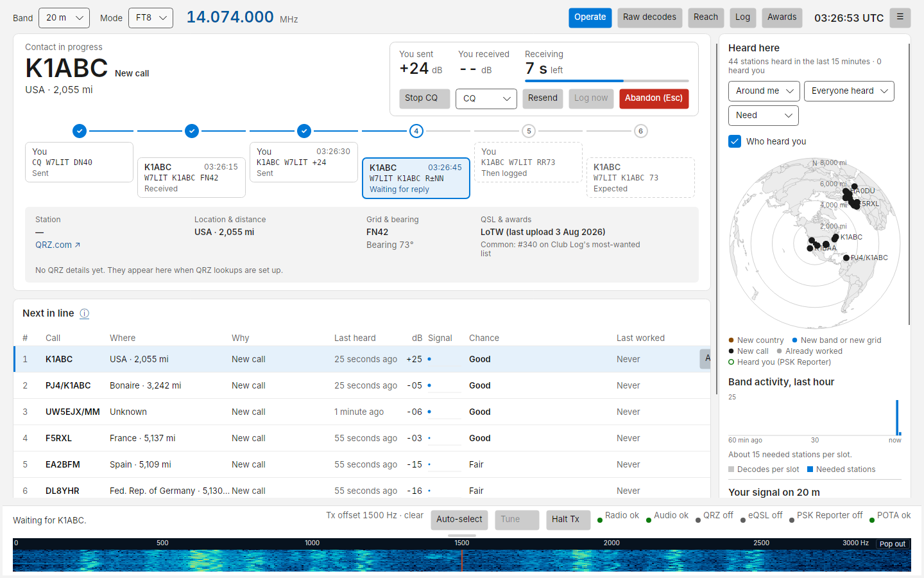Image resolution: width=924 pixels, height=578 pixels.
Task: Open the QRZ.com link
Action: coord(58,245)
